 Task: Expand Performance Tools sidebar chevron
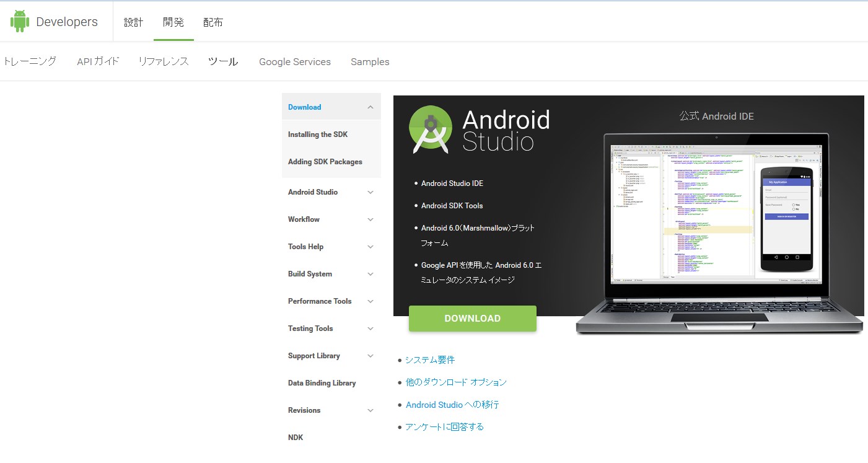point(370,301)
